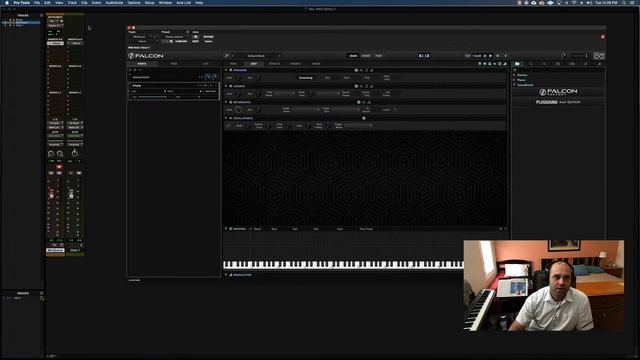Open the Apple menu
640x360 pixels.
pos(7,2)
